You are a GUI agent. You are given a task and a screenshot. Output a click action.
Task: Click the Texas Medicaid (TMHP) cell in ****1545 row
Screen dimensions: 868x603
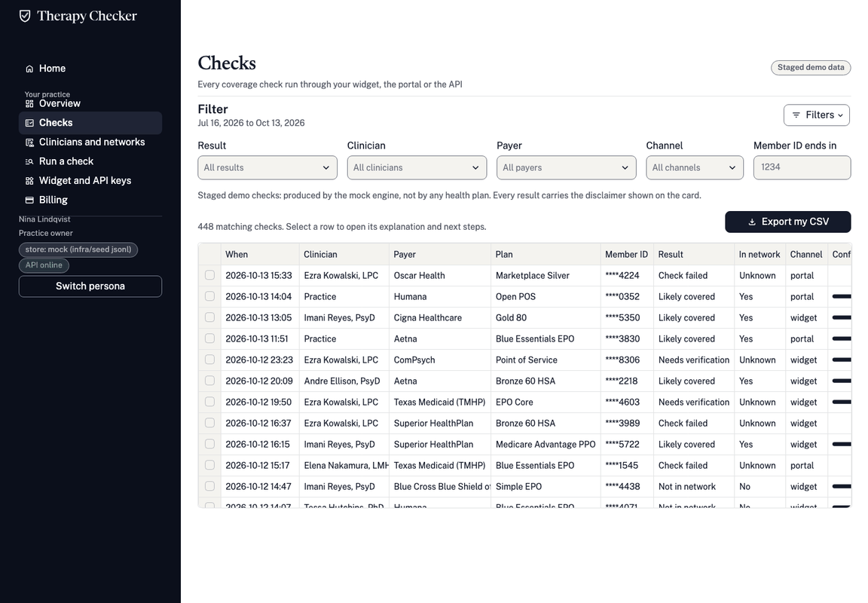click(x=439, y=466)
